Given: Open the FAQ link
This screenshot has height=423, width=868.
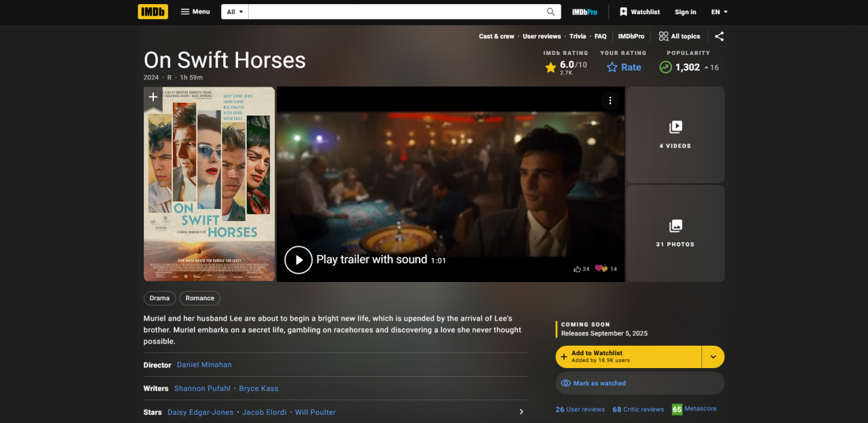Looking at the screenshot, I should pos(601,37).
